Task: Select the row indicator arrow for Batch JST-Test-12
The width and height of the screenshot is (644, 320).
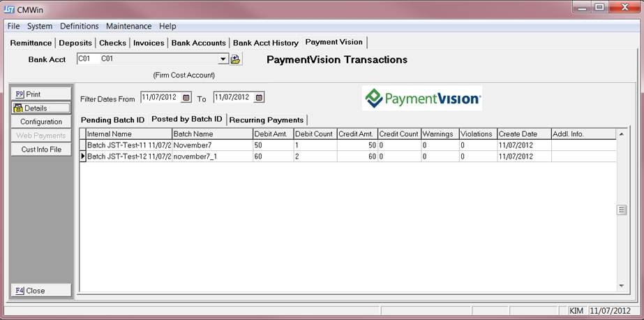Action: tap(83, 157)
